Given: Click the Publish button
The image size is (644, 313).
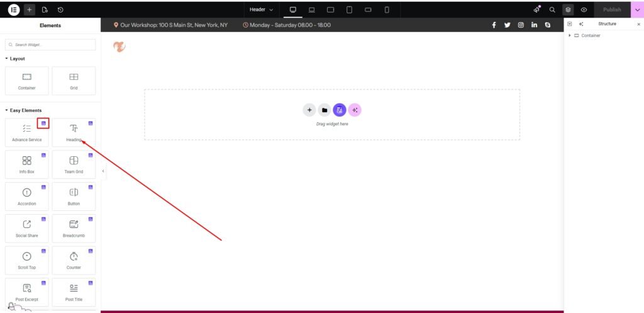Looking at the screenshot, I should [x=612, y=9].
